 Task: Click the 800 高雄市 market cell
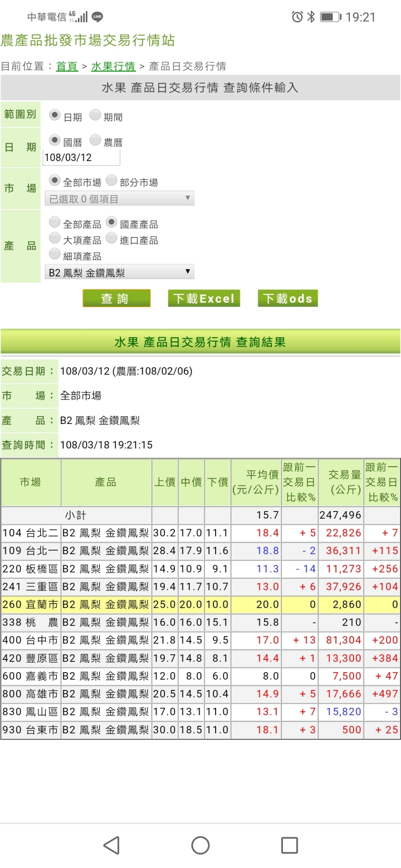click(31, 694)
